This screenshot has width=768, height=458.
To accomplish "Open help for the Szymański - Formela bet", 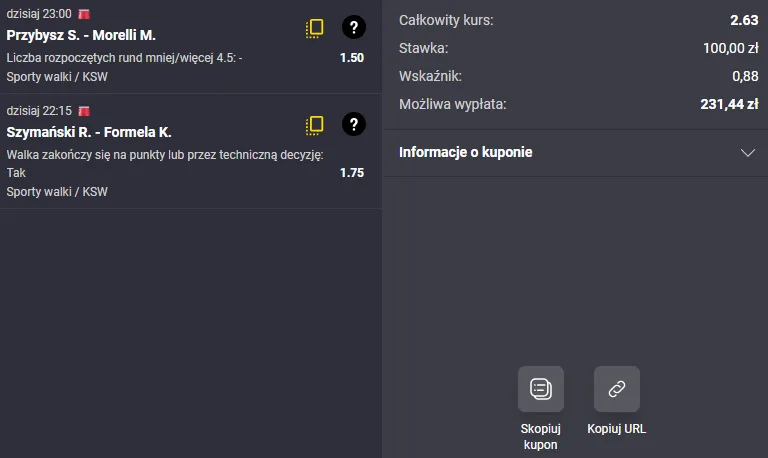I will click(354, 124).
